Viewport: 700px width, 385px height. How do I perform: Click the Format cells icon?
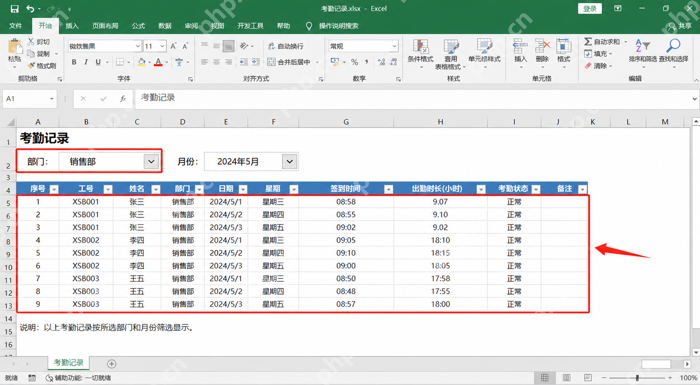pos(563,46)
